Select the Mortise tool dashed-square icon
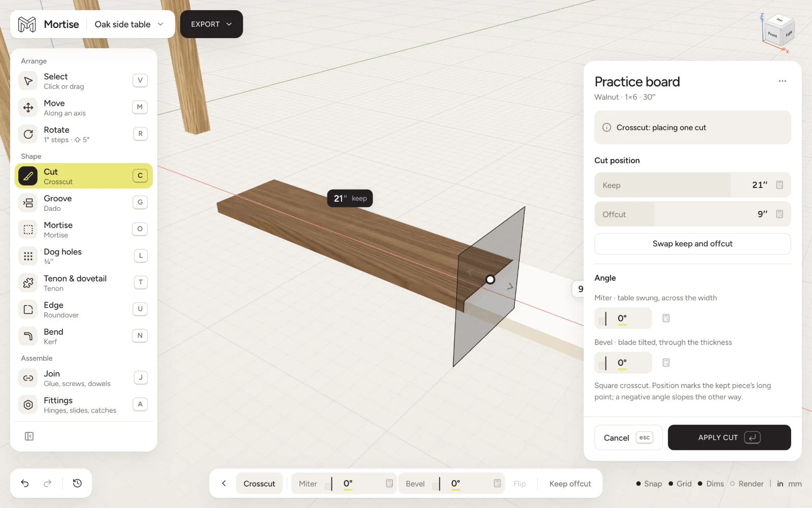Image resolution: width=812 pixels, height=508 pixels. click(x=28, y=230)
